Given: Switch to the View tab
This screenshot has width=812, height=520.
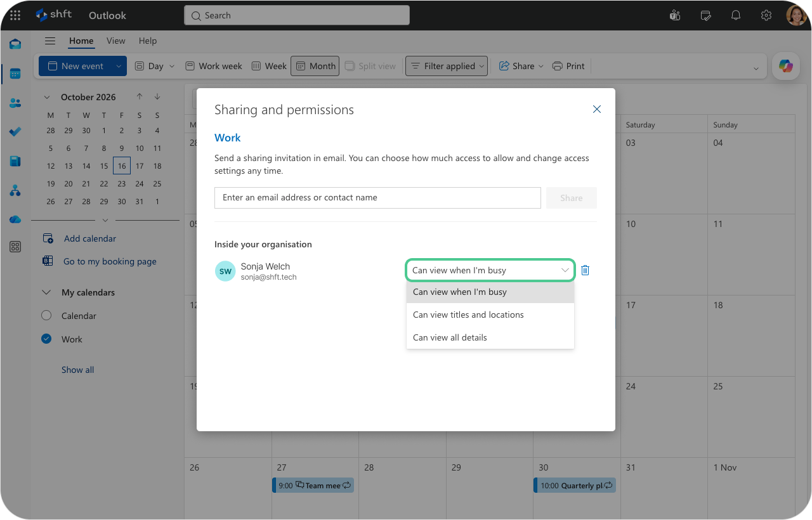Looking at the screenshot, I should 116,41.
